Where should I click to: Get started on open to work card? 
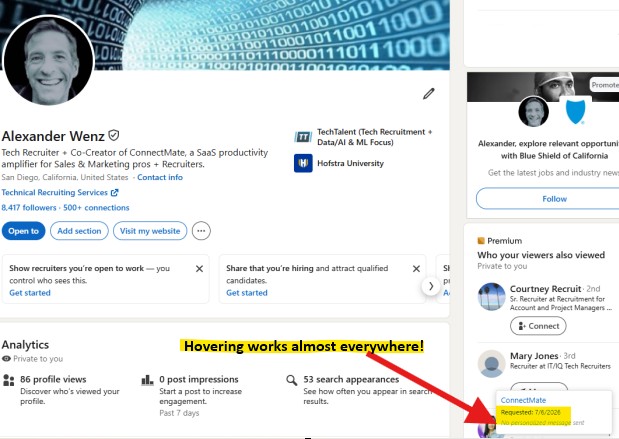pos(30,293)
